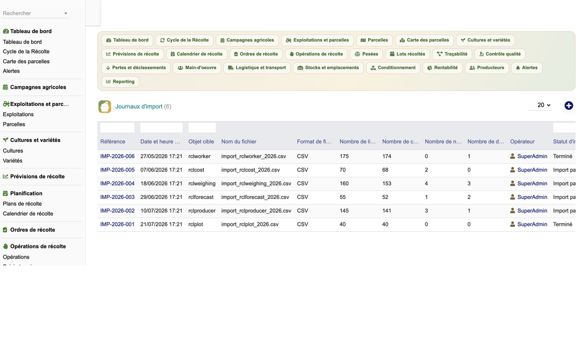
Task: Open Opérations de récolte top nav item
Action: [x=316, y=54]
